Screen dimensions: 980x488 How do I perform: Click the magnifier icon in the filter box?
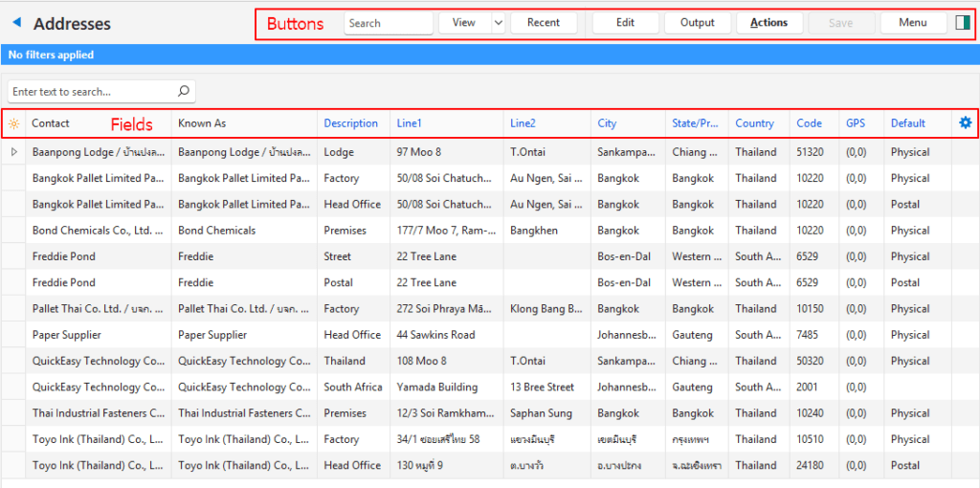point(184,92)
